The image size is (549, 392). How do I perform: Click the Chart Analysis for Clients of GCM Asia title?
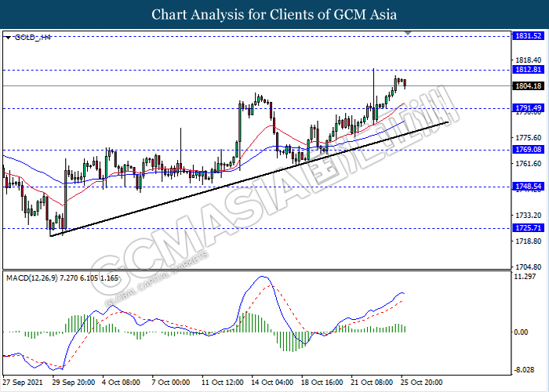[274, 14]
